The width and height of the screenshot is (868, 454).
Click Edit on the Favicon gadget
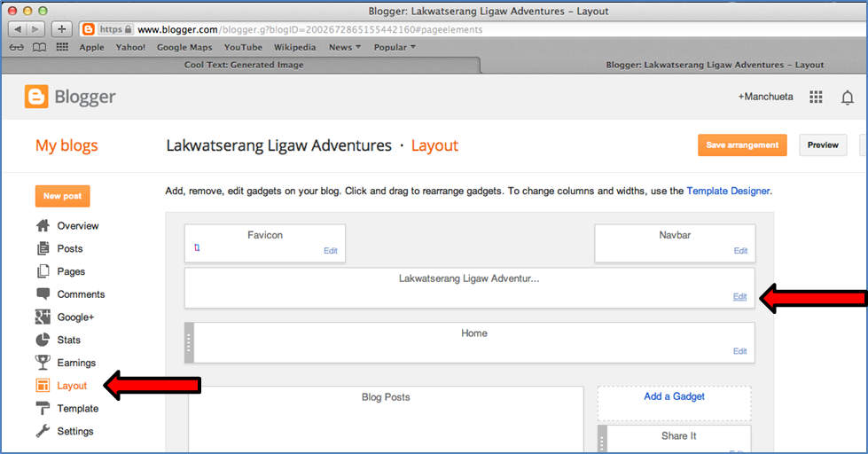point(331,251)
